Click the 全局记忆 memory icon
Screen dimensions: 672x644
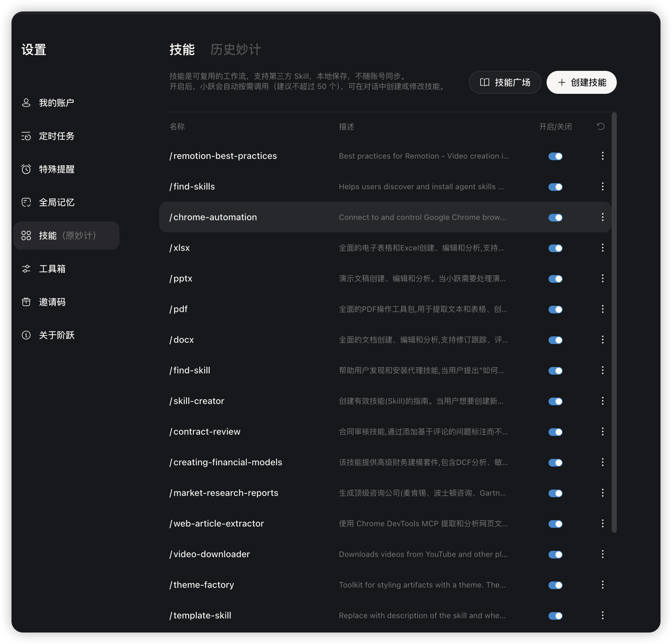(26, 202)
